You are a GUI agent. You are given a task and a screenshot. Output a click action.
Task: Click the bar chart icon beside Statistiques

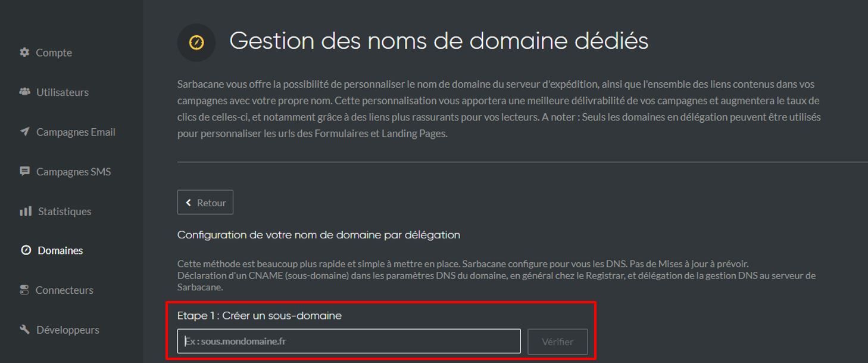tap(26, 211)
